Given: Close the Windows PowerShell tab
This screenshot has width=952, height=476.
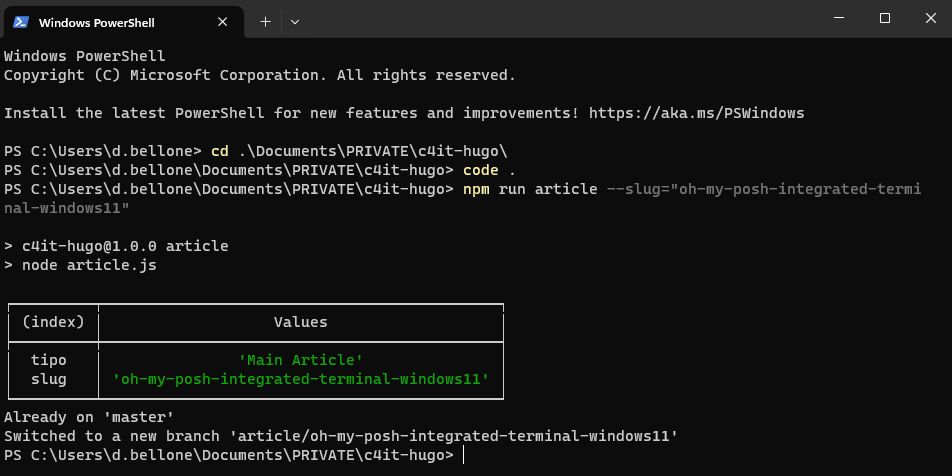Looking at the screenshot, I should (x=227, y=22).
